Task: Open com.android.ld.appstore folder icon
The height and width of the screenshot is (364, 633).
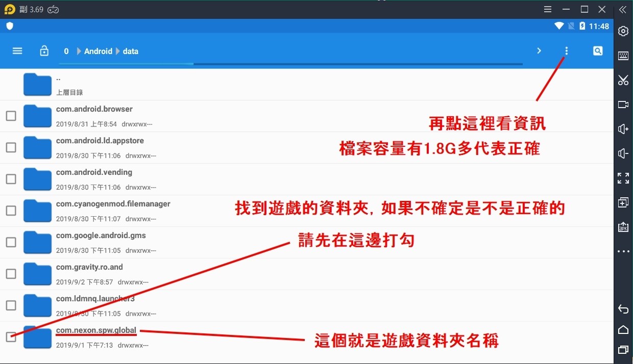Action: [37, 148]
